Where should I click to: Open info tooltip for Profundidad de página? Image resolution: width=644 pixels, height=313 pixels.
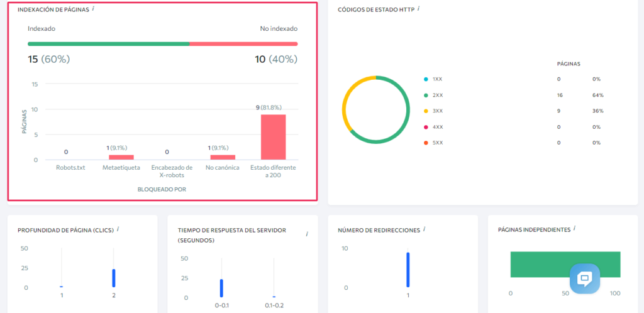tap(118, 229)
